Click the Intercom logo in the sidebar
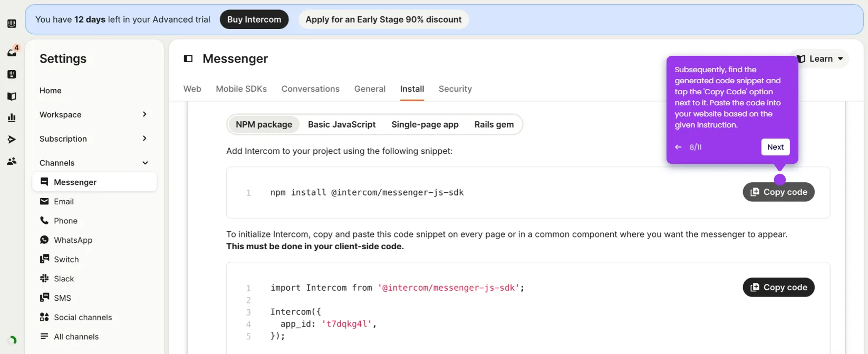The width and height of the screenshot is (868, 354). [12, 24]
